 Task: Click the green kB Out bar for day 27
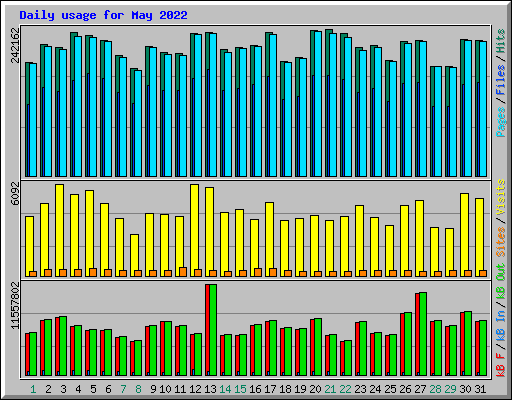[423, 334]
